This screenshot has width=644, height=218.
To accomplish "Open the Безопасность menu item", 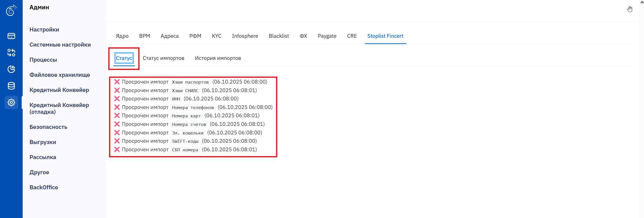I will (x=48, y=127).
